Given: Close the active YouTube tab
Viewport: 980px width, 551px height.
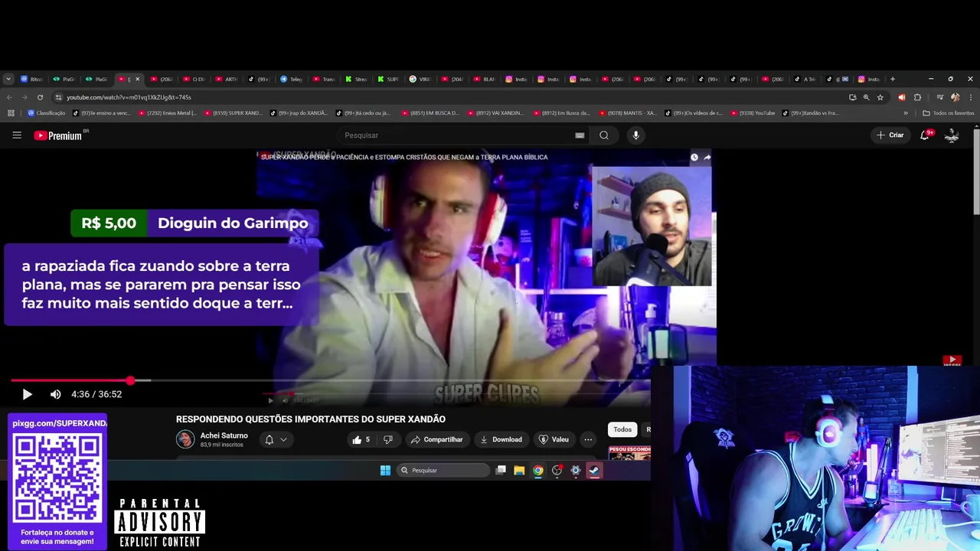Looking at the screenshot, I should [138, 79].
